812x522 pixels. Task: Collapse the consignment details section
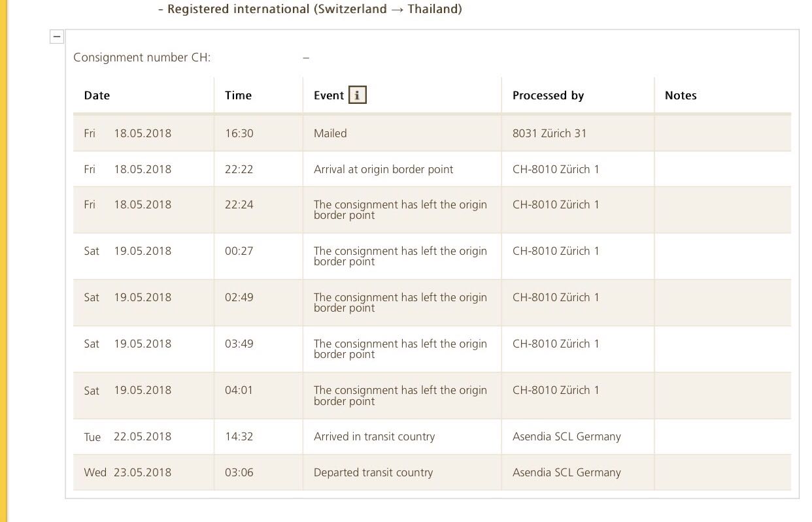coord(57,37)
